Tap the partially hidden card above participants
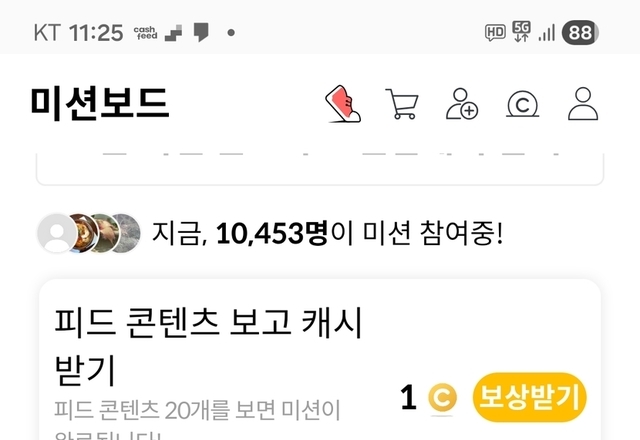 point(320,169)
